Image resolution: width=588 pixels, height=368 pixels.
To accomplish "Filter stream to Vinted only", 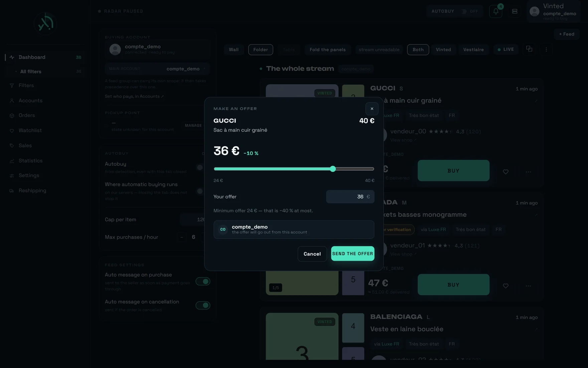I will (x=443, y=50).
